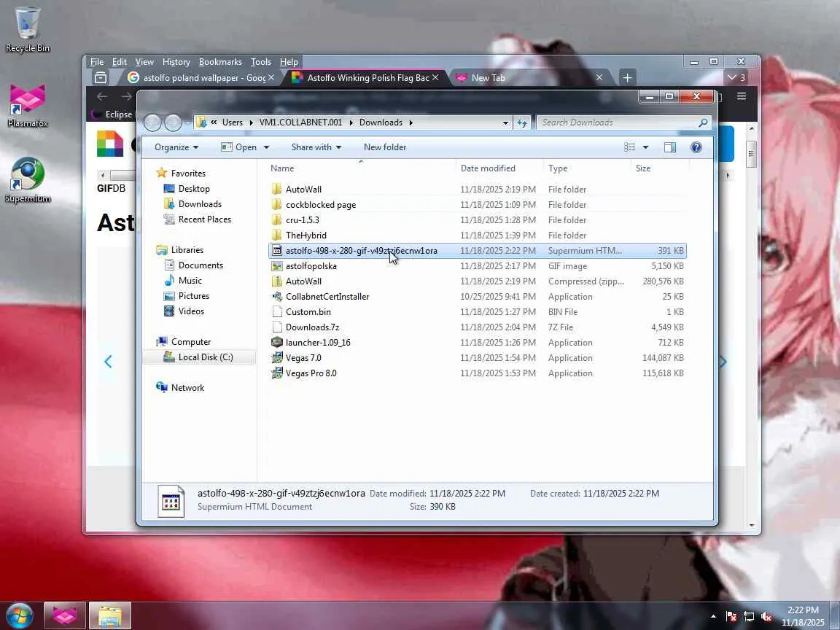The width and height of the screenshot is (840, 630).
Task: Expand the address bar history dropdown
Action: pos(505,122)
